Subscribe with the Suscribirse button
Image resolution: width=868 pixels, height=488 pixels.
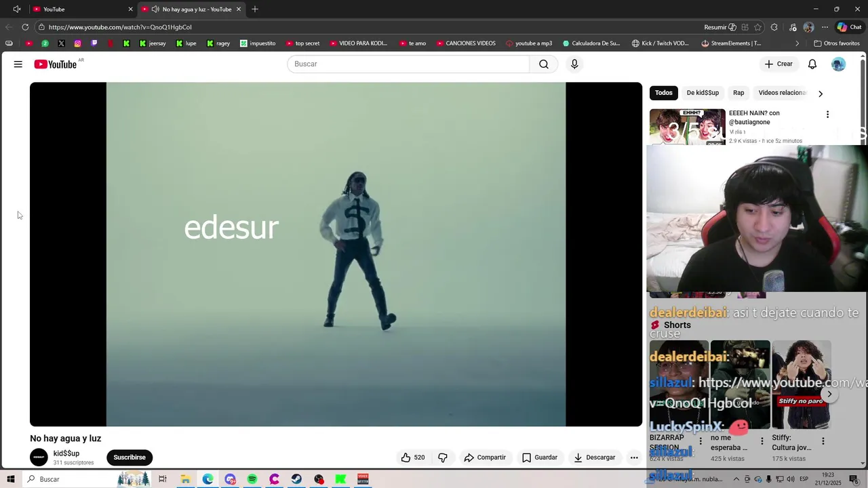point(130,457)
